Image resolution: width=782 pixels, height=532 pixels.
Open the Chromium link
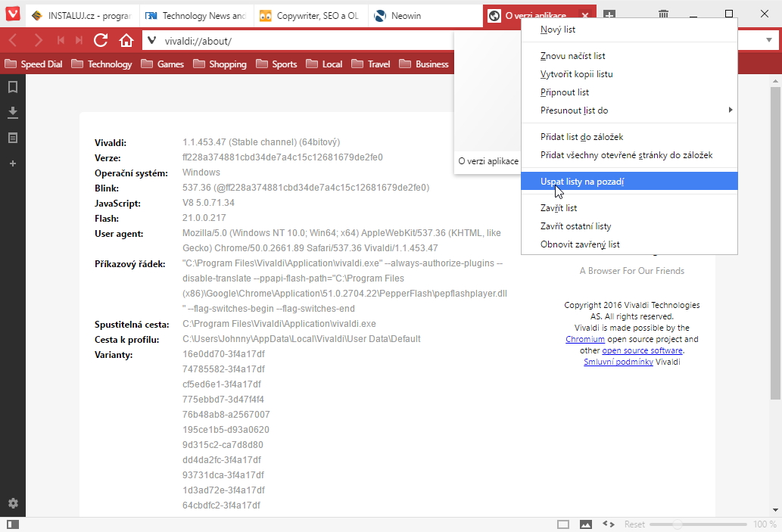click(x=585, y=339)
